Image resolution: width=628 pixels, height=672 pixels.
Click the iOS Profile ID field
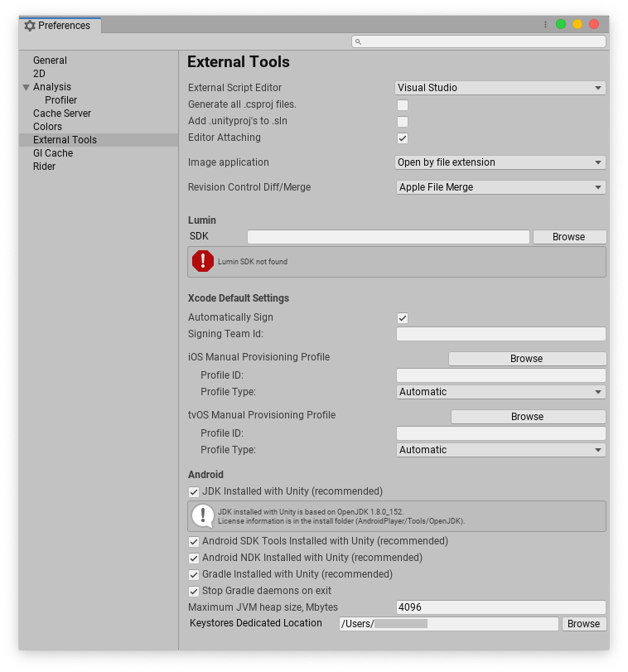pyautogui.click(x=500, y=375)
